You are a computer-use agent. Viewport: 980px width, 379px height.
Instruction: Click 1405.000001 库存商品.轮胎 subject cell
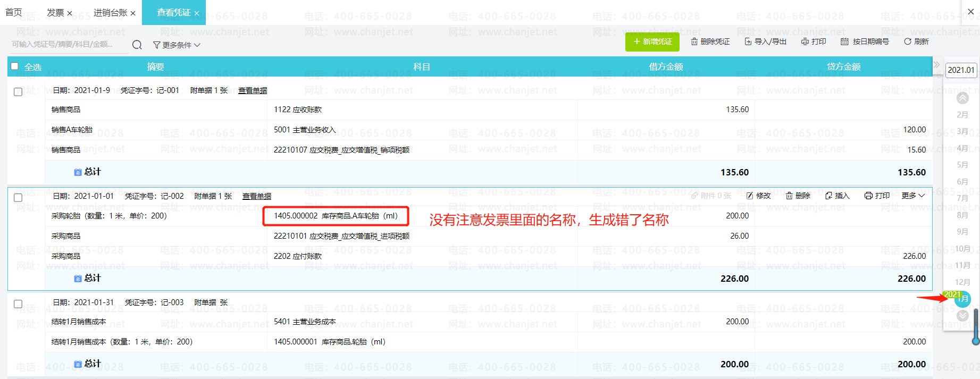tap(422, 342)
